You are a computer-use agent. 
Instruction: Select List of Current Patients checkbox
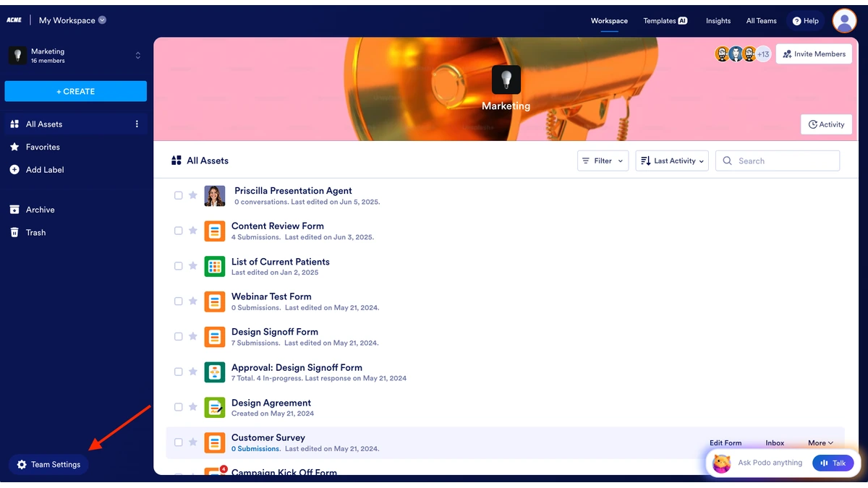[x=179, y=266]
